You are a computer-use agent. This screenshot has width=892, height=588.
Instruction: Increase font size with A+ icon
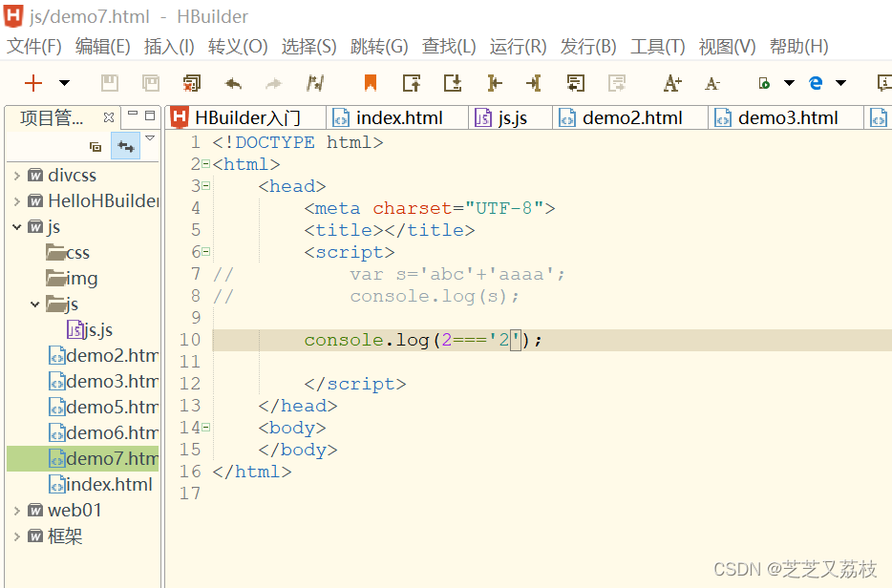[x=672, y=83]
